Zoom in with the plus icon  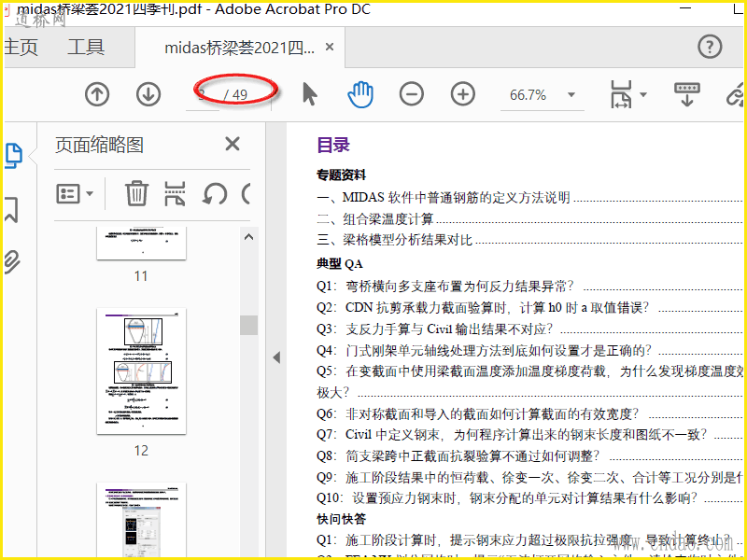[463, 94]
